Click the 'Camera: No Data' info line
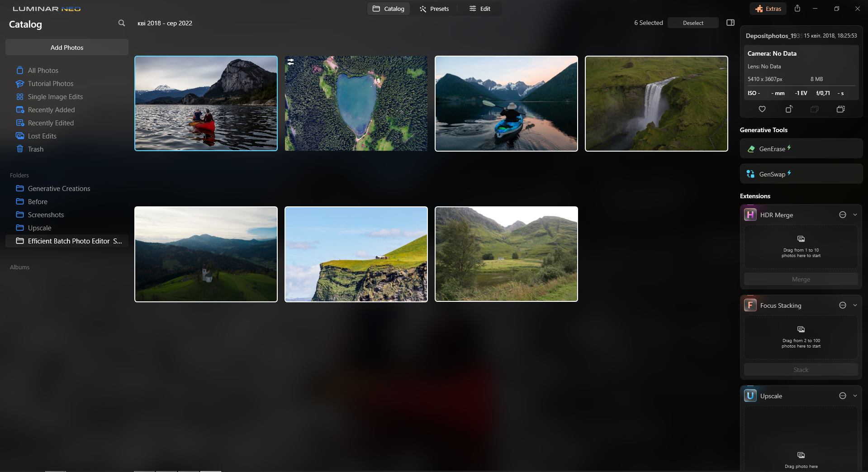The width and height of the screenshot is (868, 472). coord(772,53)
